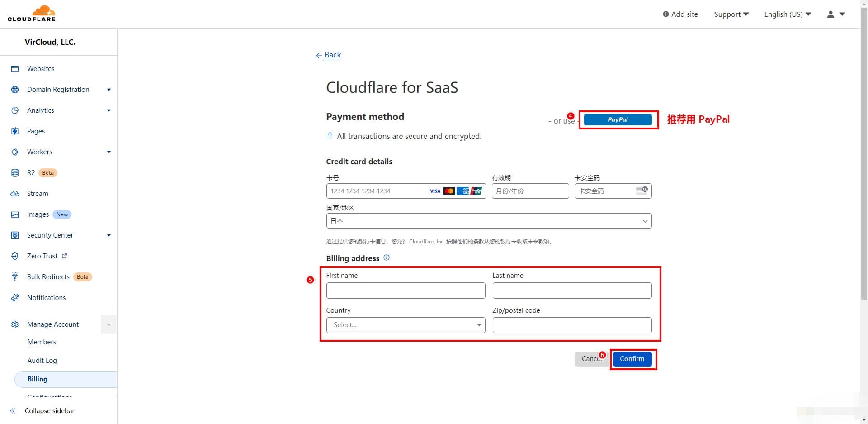This screenshot has width=868, height=424.
Task: Click the Bulk Redirects icon
Action: click(x=15, y=277)
